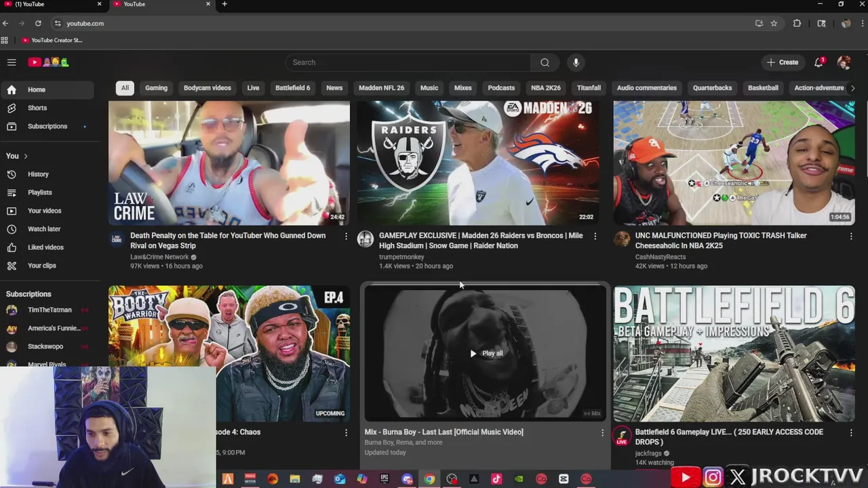Open Madden 26 Raiders thumbnail

[x=478, y=163]
